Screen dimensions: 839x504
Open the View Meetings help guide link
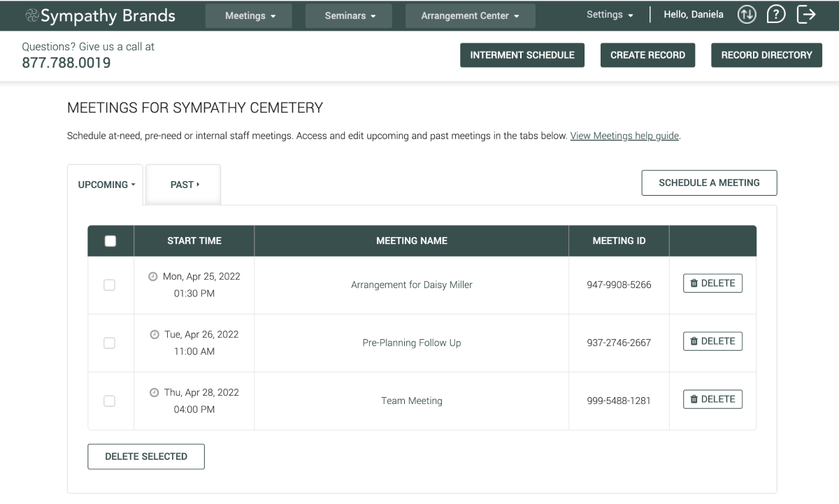pos(624,136)
